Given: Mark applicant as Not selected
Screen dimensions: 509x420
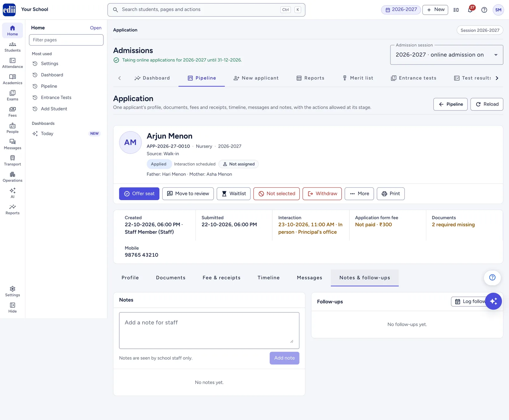Looking at the screenshot, I should click(x=276, y=193).
